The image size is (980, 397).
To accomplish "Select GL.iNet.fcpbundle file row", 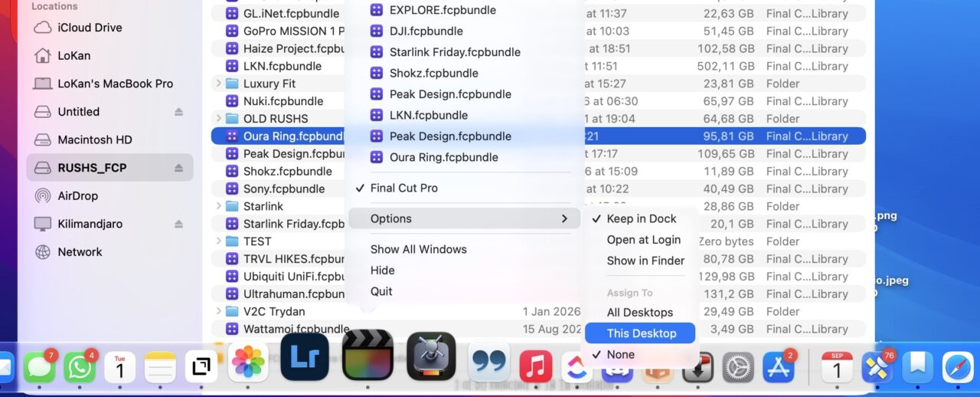I will pos(538,14).
